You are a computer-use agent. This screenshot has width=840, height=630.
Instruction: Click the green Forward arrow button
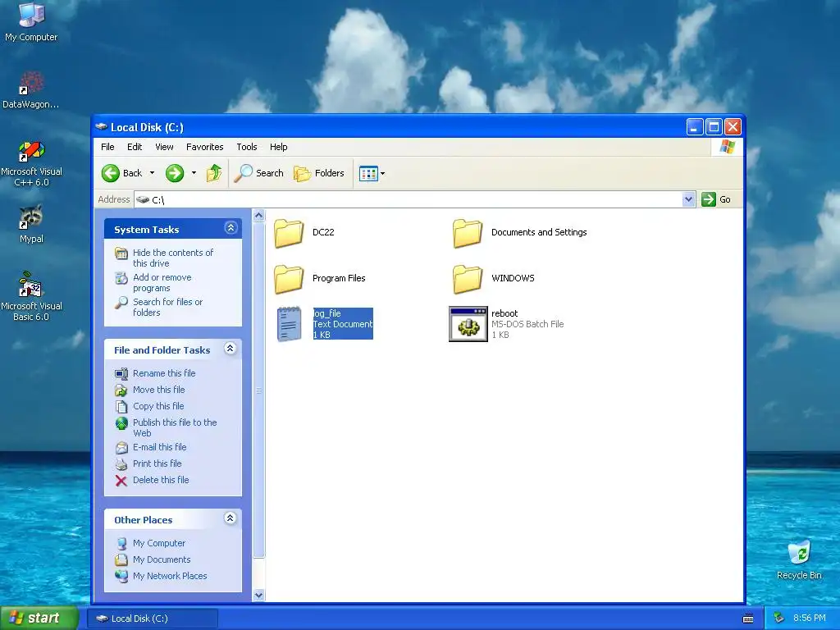(x=175, y=173)
